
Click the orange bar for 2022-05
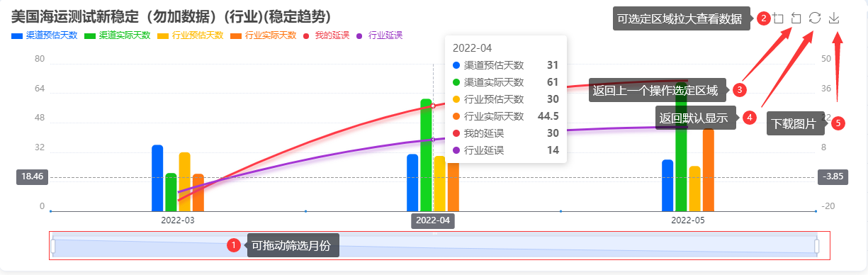(x=709, y=170)
